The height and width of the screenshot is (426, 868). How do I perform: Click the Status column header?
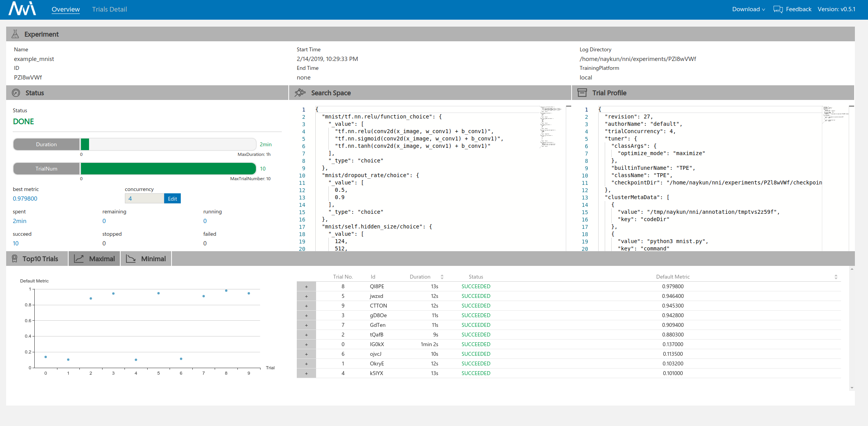pos(476,277)
